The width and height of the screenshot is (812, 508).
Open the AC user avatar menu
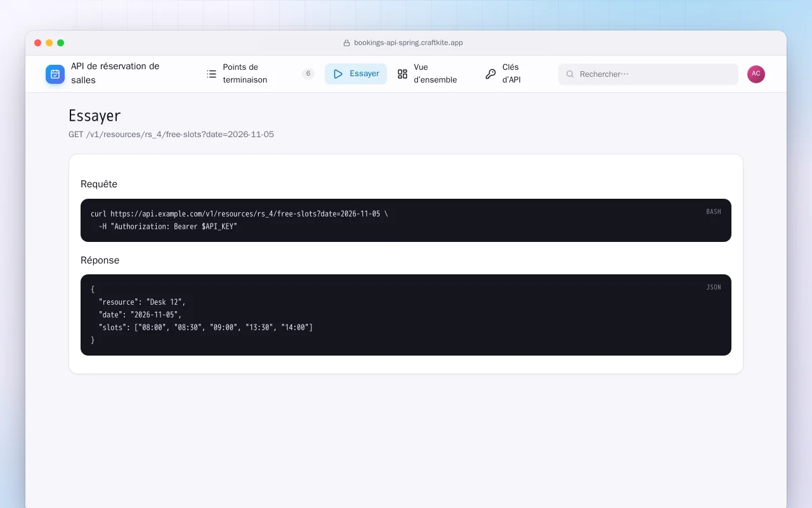756,74
